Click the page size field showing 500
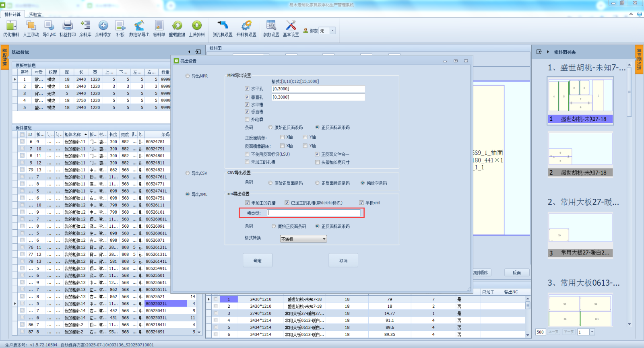This screenshot has height=348, width=644. 541,332
